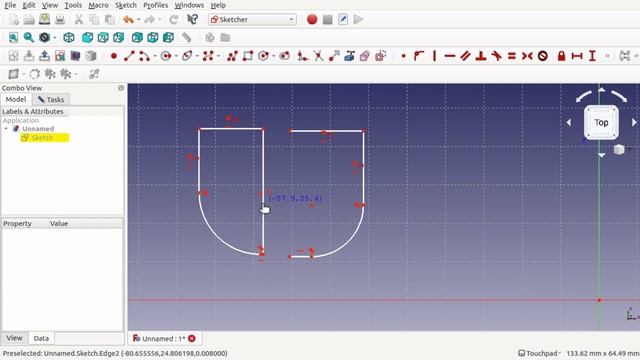This screenshot has width=640, height=360.
Task: Apply the Tangent constraint
Action: point(496,56)
